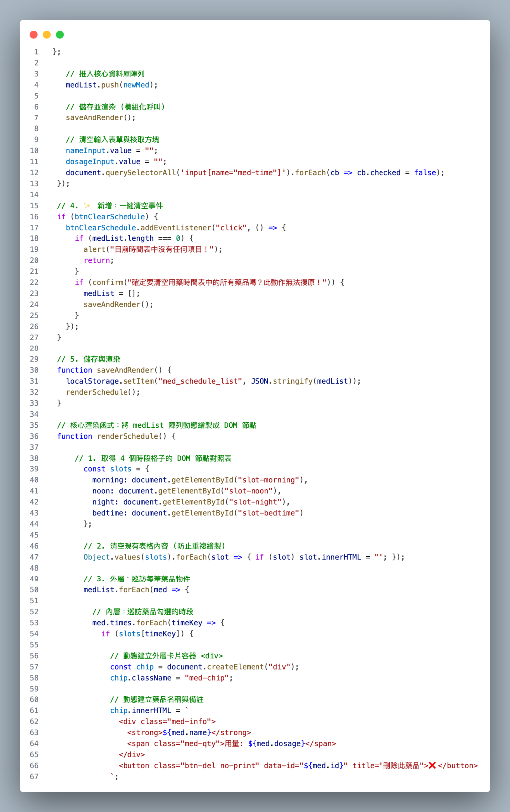Click the comment "// 4. 新增：一鍵清空事件"

coord(110,206)
